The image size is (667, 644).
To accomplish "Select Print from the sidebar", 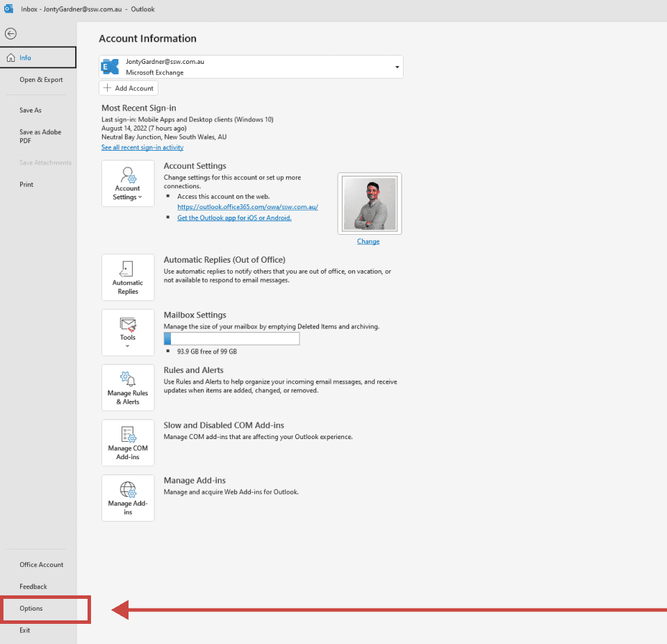I will [26, 184].
